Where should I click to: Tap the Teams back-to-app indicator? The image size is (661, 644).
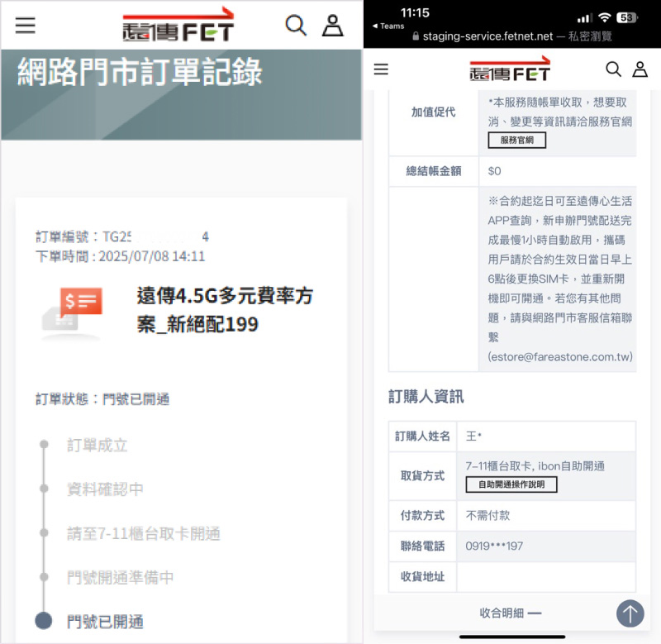pos(388,26)
